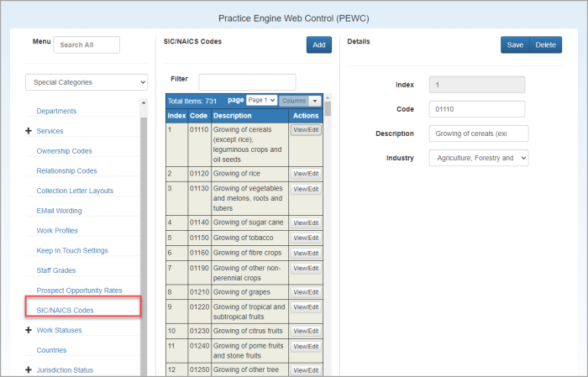The image size is (588, 377).
Task: Click the Columns dropdown arrow button
Action: tap(315, 101)
